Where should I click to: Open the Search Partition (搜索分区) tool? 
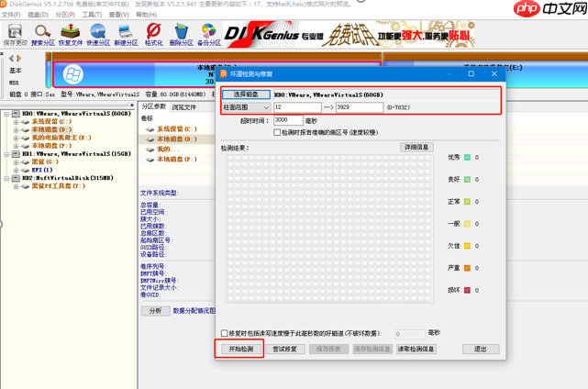(x=43, y=35)
